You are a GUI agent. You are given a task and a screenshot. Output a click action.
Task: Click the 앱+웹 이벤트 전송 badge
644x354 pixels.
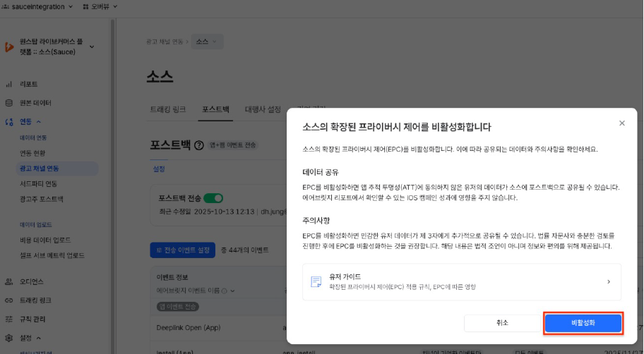233,145
